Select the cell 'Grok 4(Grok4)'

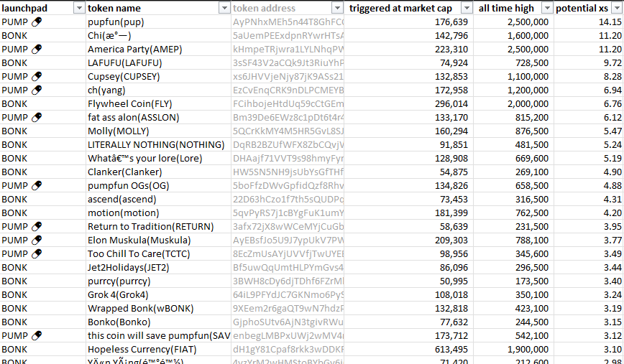click(x=158, y=294)
